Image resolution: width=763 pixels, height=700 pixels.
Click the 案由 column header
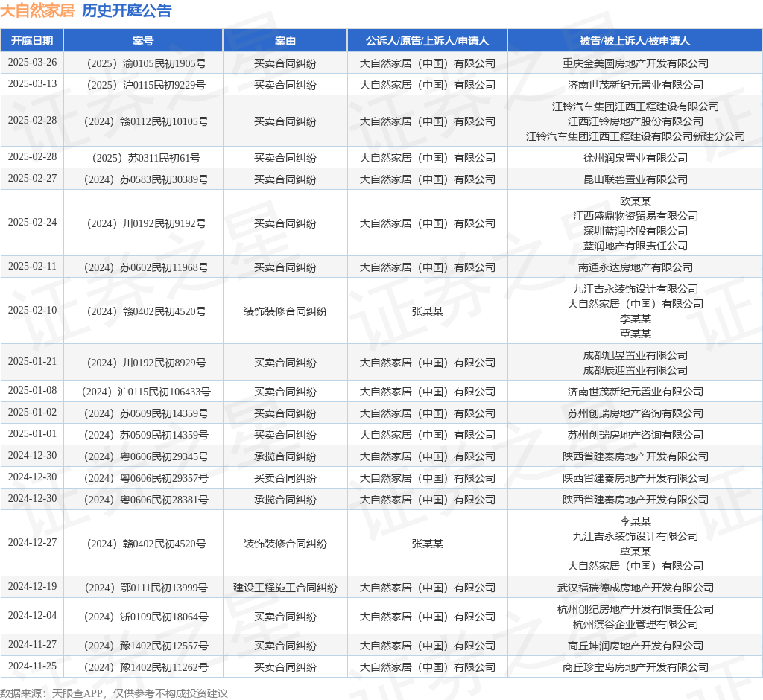(285, 41)
